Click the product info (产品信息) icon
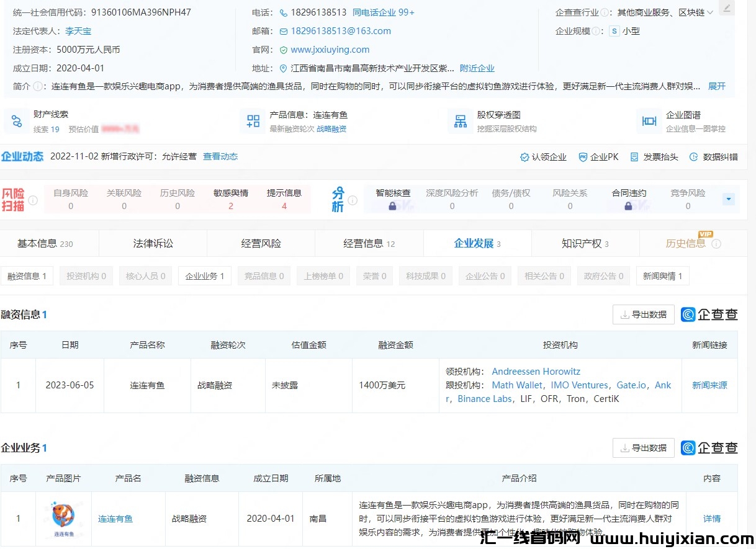This screenshot has height=549, width=756. pyautogui.click(x=253, y=122)
